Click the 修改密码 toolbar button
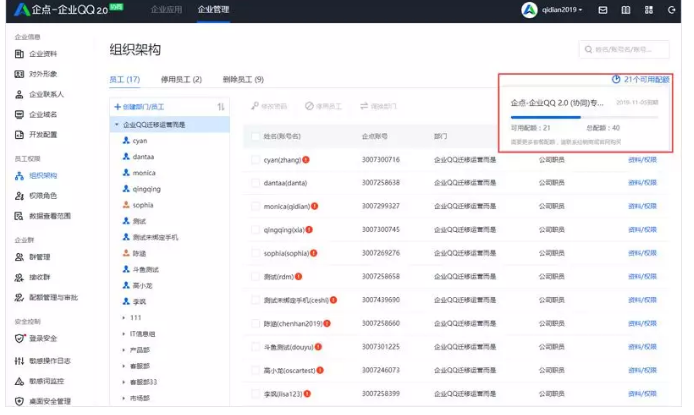The image size is (694, 415). (269, 106)
